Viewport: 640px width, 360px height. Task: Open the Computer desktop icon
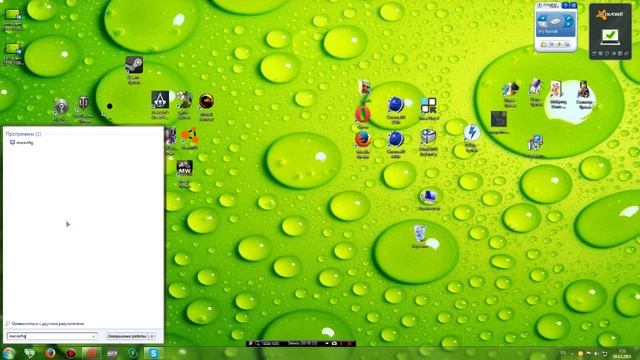(x=429, y=197)
